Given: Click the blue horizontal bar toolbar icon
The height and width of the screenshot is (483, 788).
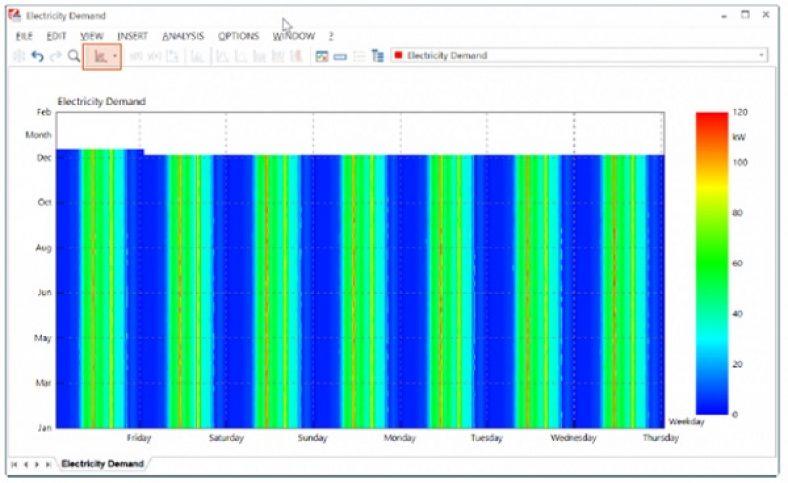Looking at the screenshot, I should 340,57.
